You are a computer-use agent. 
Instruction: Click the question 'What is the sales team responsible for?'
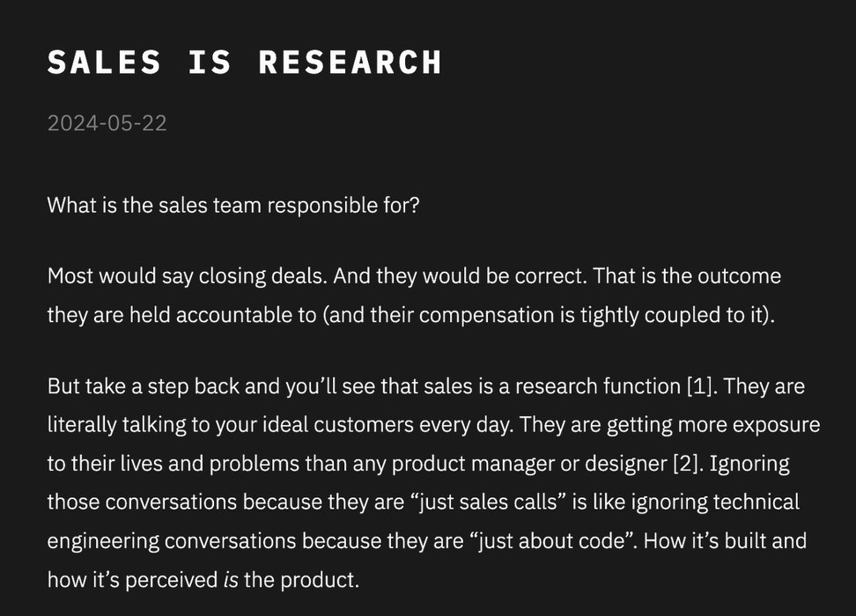pyautogui.click(x=233, y=206)
